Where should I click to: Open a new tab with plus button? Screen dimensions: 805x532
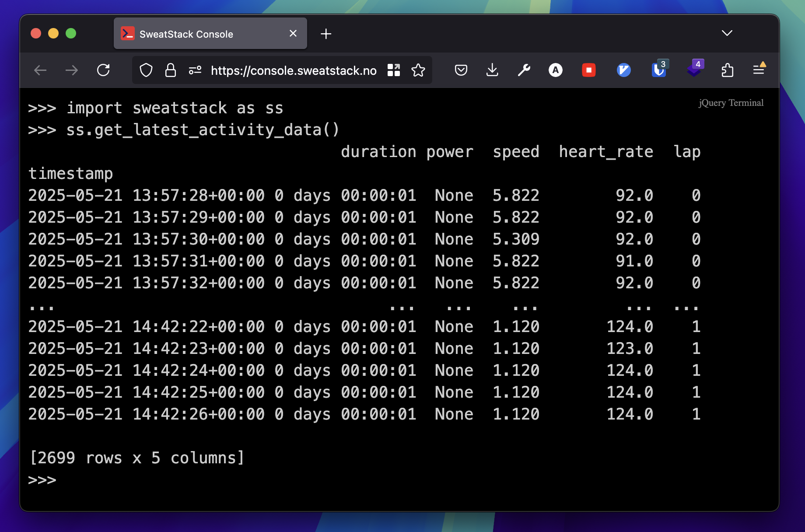326,34
